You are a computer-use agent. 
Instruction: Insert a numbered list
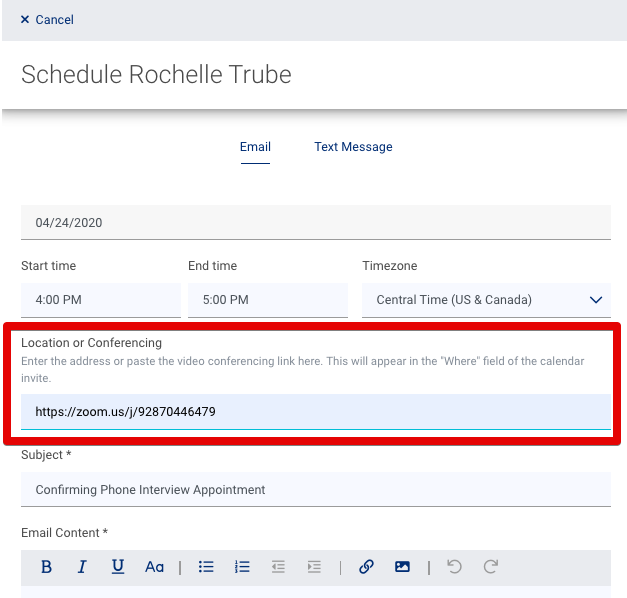[242, 567]
